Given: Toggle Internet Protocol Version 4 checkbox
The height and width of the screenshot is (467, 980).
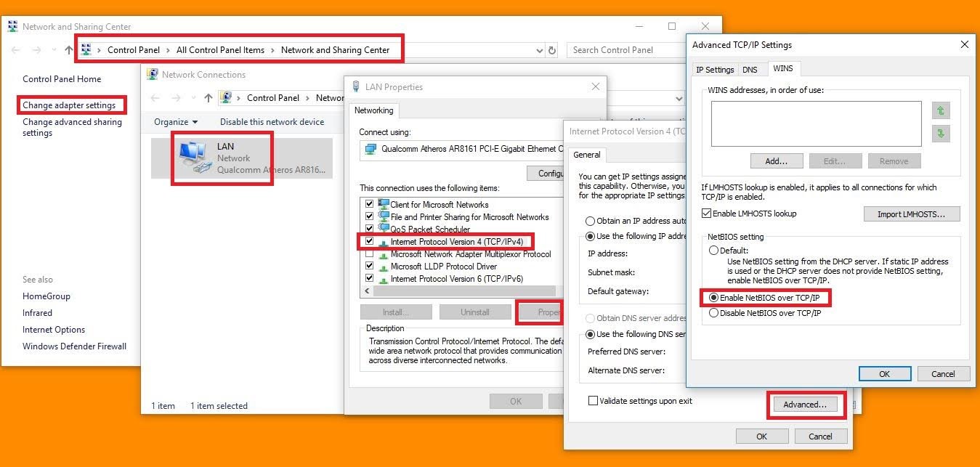Looking at the screenshot, I should click(370, 242).
